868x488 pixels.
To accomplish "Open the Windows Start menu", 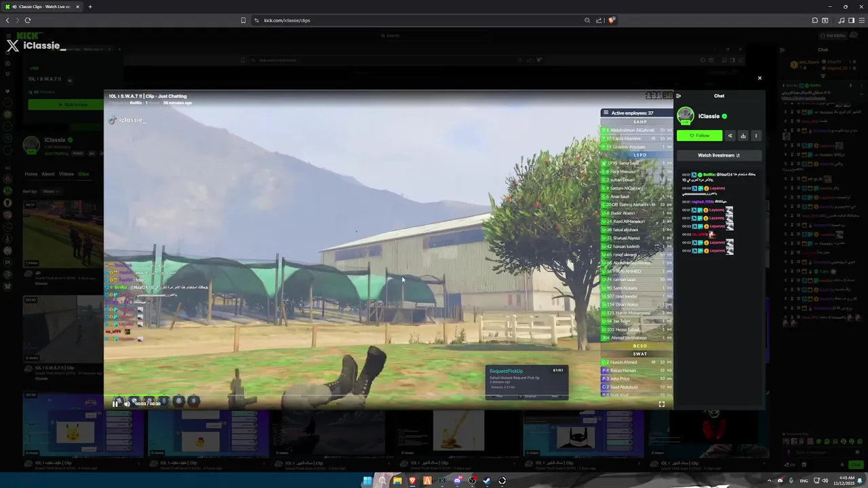I will pos(368,481).
